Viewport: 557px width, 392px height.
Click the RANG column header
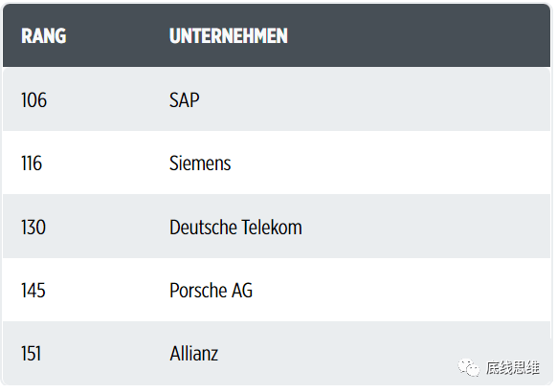(x=44, y=35)
